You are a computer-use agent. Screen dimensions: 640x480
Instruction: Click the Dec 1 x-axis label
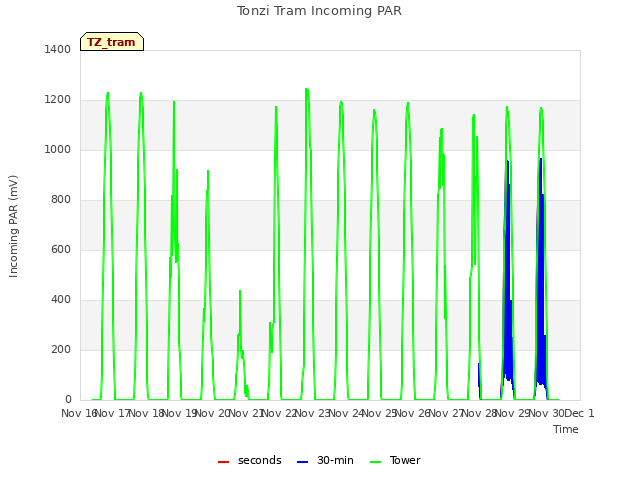(x=580, y=413)
